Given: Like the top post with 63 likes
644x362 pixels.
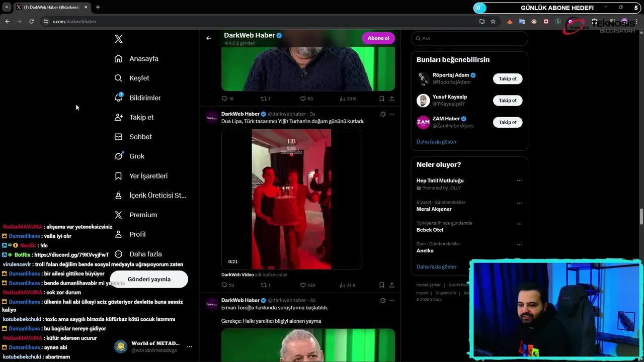Looking at the screenshot, I should pyautogui.click(x=306, y=99).
